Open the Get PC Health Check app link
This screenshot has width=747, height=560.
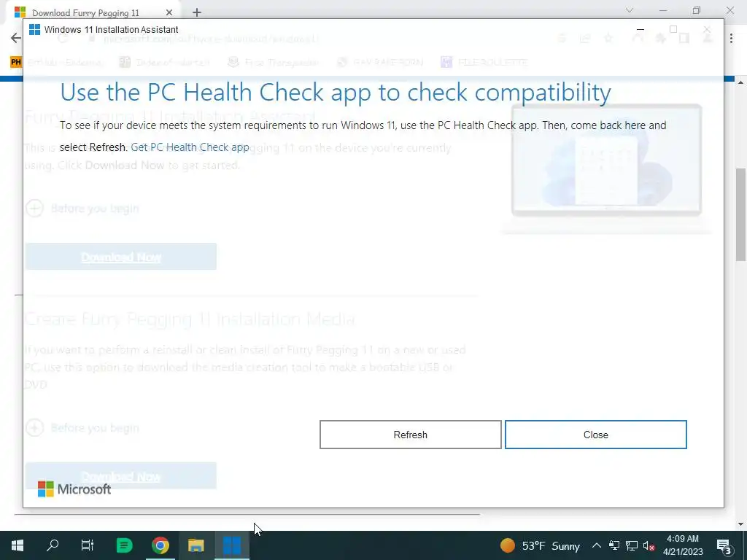coord(190,147)
